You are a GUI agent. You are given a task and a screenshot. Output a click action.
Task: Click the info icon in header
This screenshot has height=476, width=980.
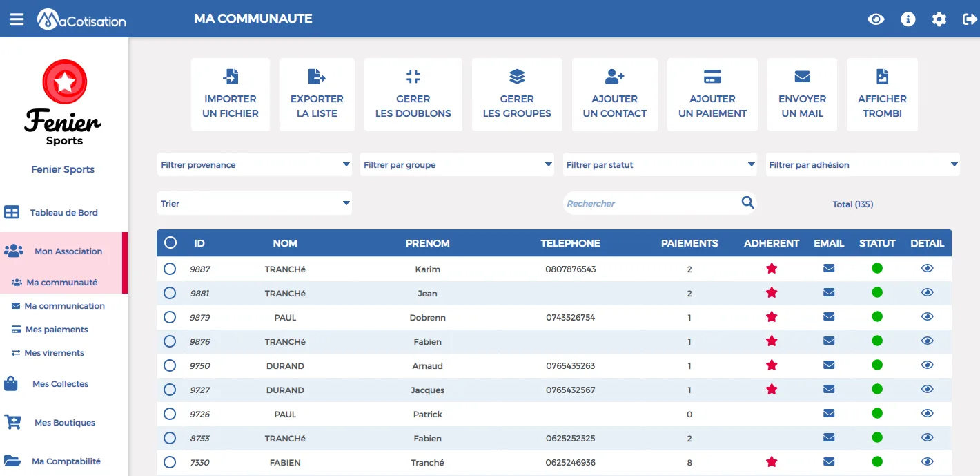(908, 19)
